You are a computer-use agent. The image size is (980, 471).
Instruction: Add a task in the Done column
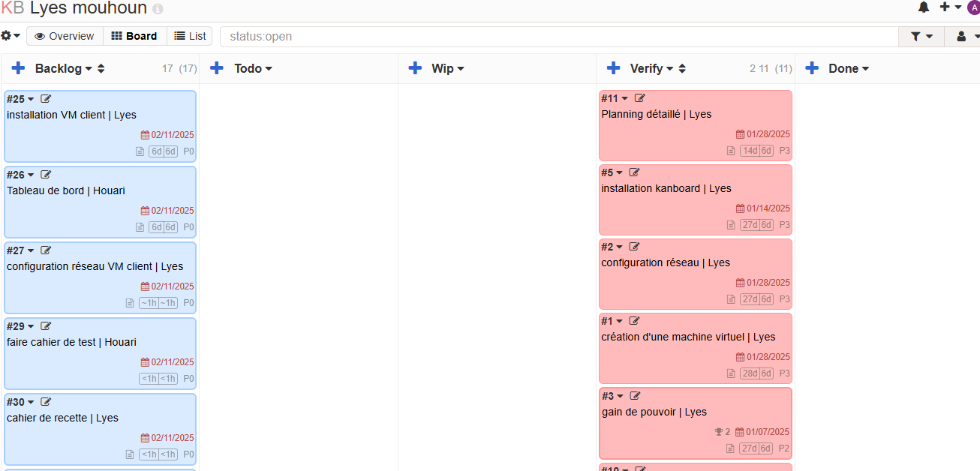(x=811, y=68)
